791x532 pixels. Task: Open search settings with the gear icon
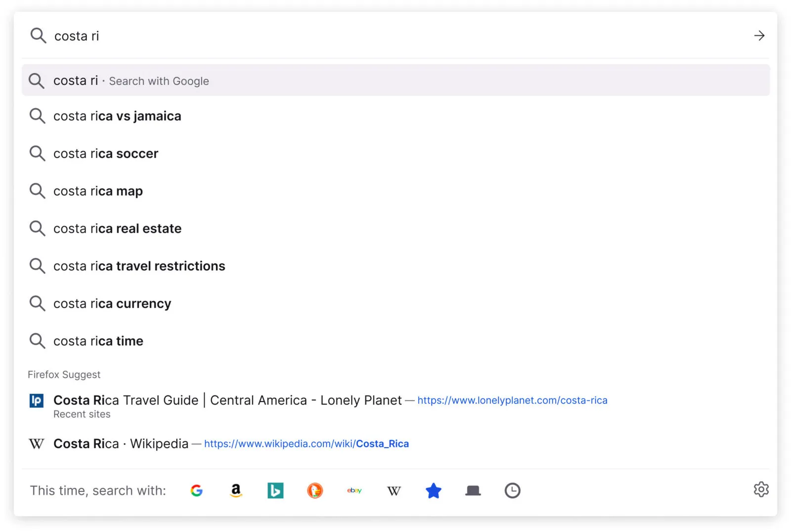tap(761, 490)
